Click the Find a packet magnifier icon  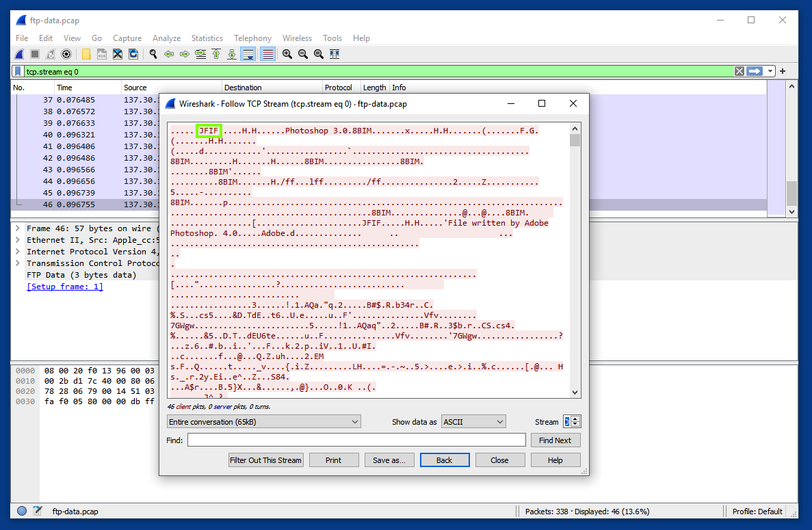[x=153, y=54]
